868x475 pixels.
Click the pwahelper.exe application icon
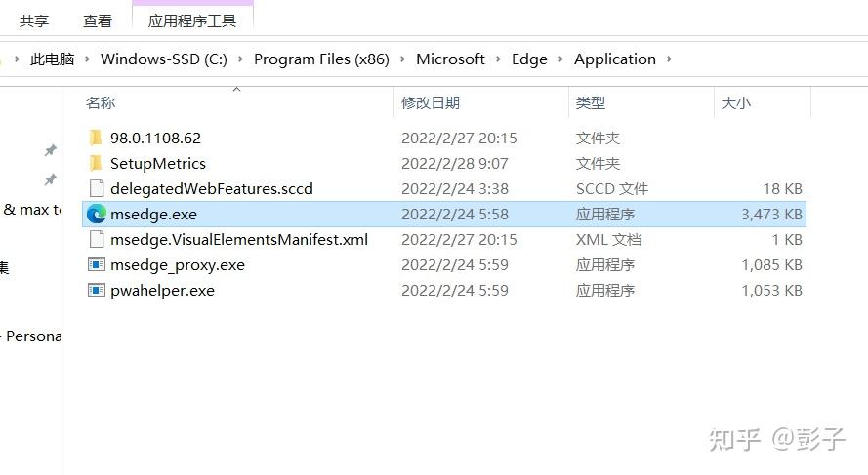97,291
